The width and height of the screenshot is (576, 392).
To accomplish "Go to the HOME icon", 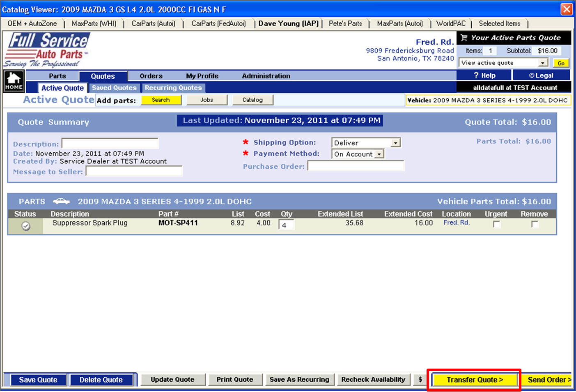I will [x=14, y=81].
